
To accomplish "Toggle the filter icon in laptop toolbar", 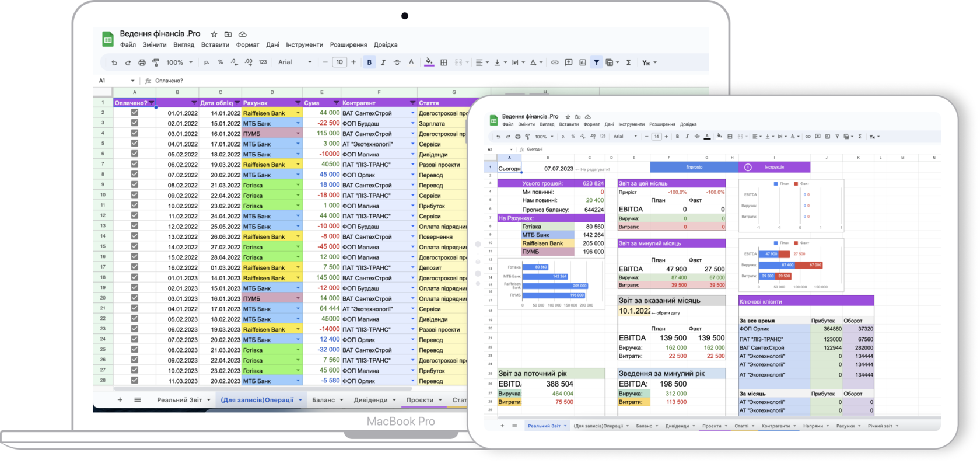I will [x=596, y=62].
